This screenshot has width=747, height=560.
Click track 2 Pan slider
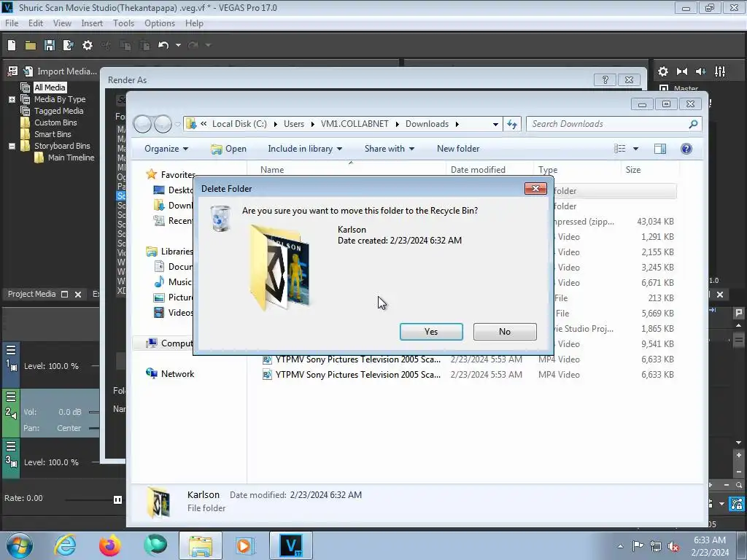pos(94,428)
